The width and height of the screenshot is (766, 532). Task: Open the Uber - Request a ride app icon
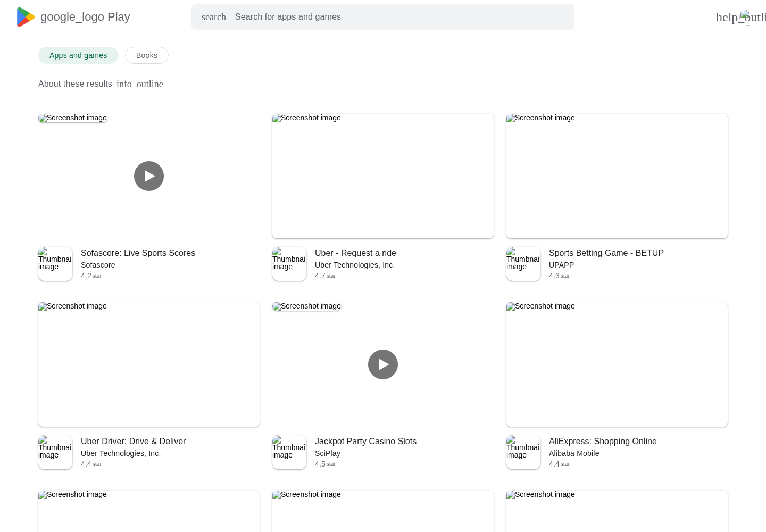tap(289, 264)
